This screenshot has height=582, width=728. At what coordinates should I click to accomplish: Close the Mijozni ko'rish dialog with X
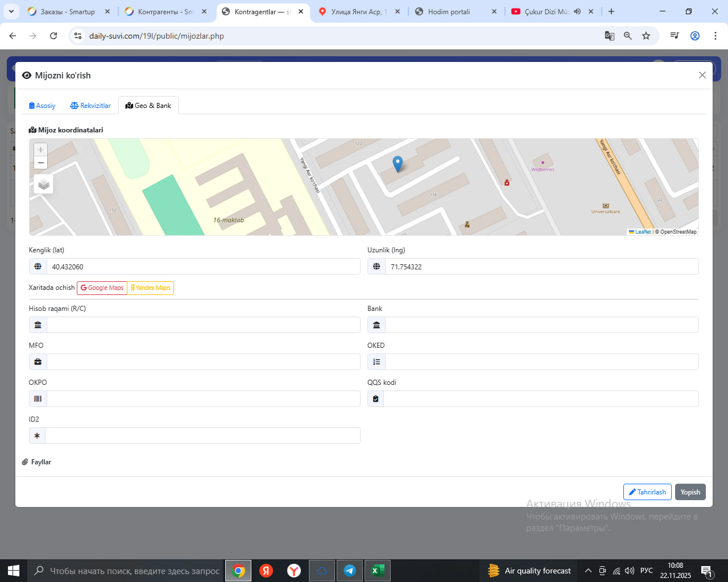(x=702, y=75)
